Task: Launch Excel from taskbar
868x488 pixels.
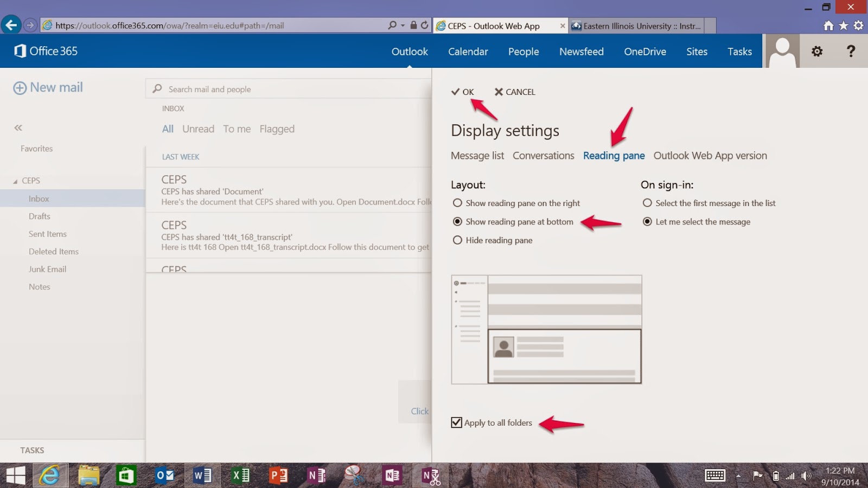Action: [x=240, y=476]
